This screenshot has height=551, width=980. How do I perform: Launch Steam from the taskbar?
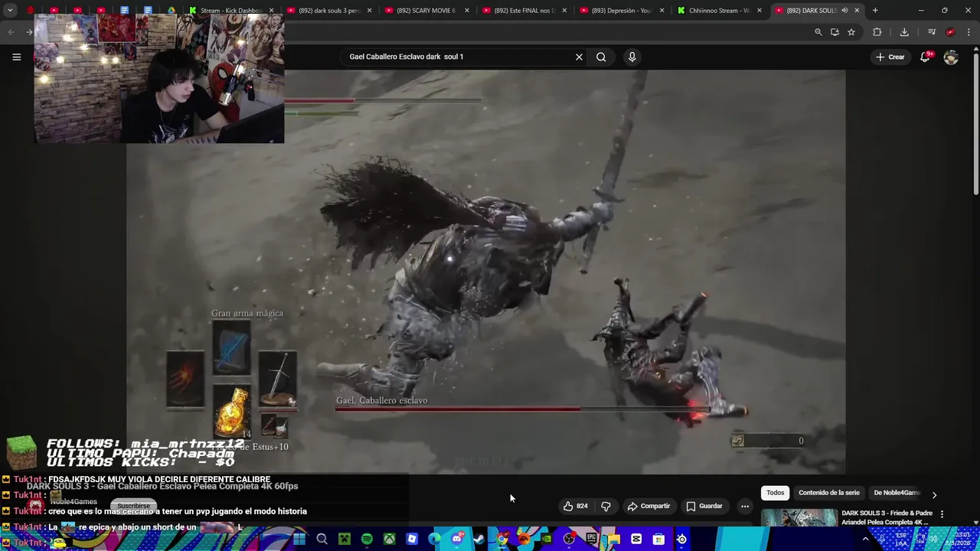479,539
